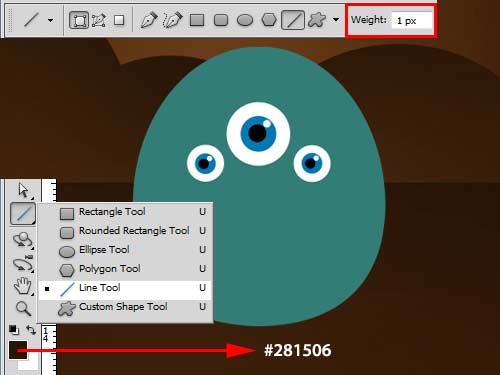Select the Pen tool in options bar
This screenshot has width=500, height=375.
point(149,20)
